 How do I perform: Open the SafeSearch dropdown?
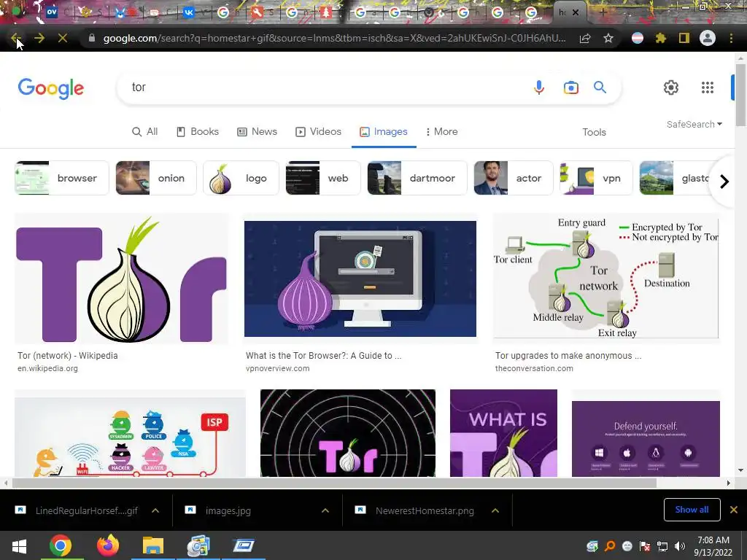694,124
